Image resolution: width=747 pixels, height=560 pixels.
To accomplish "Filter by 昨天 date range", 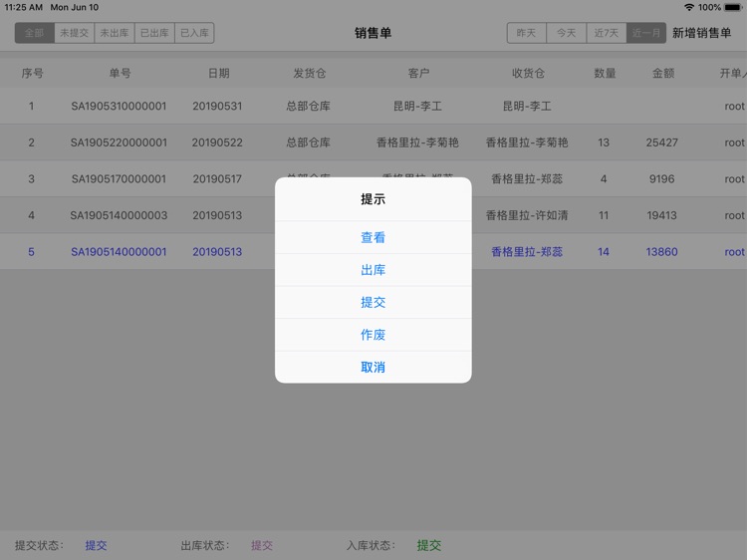I will coord(527,33).
